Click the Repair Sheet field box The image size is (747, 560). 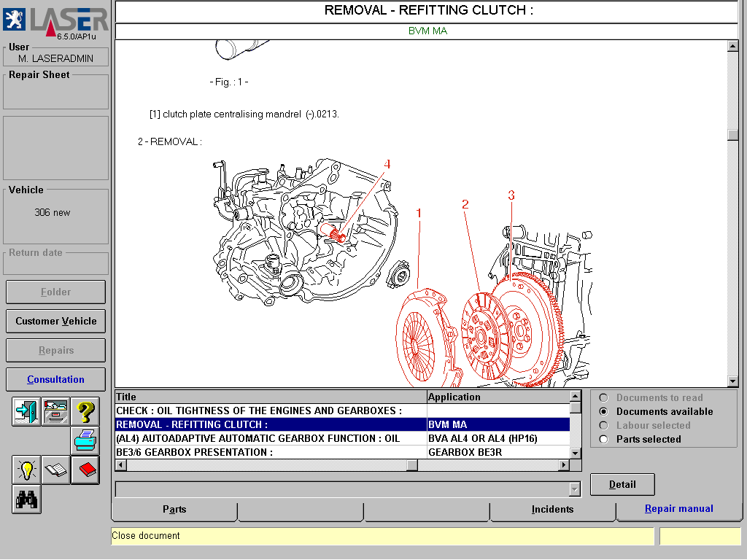55,92
